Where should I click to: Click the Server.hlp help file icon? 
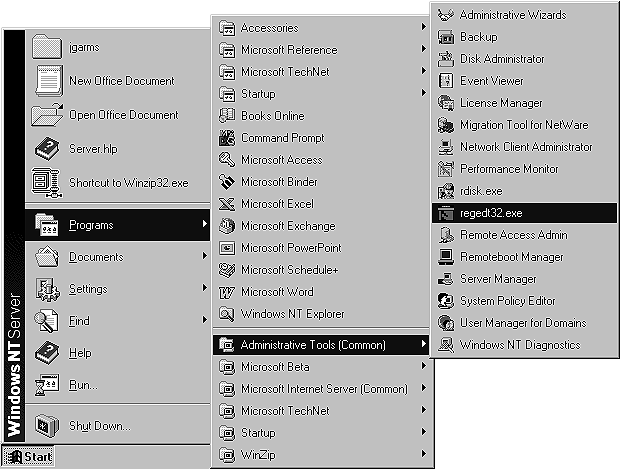(x=48, y=149)
